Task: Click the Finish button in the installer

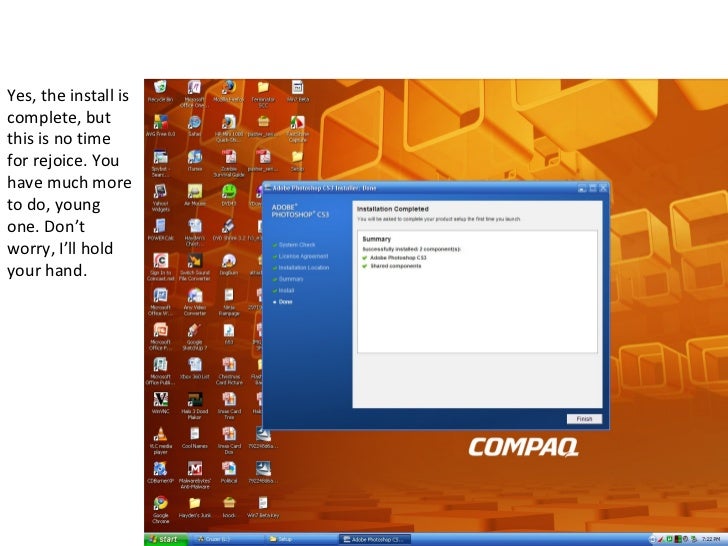Action: 584,419
